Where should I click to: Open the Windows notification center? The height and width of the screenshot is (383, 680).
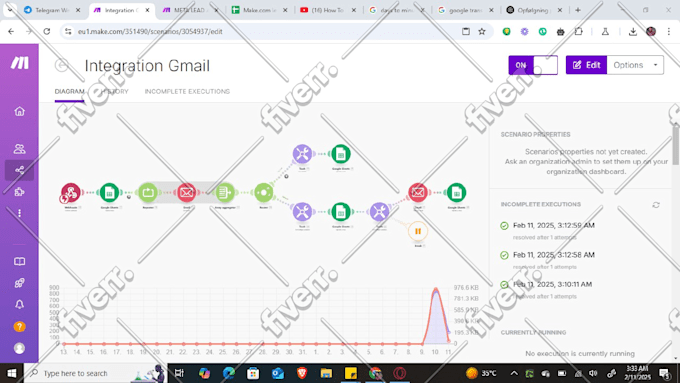tap(665, 373)
